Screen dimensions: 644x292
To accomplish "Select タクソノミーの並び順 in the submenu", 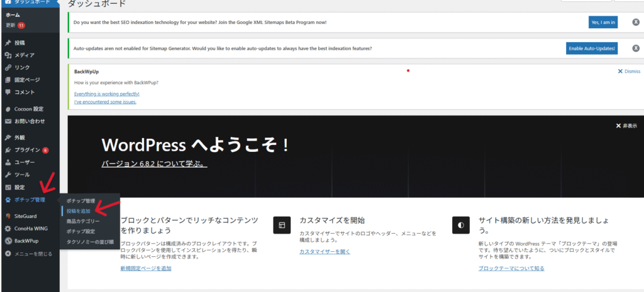I will point(91,242).
